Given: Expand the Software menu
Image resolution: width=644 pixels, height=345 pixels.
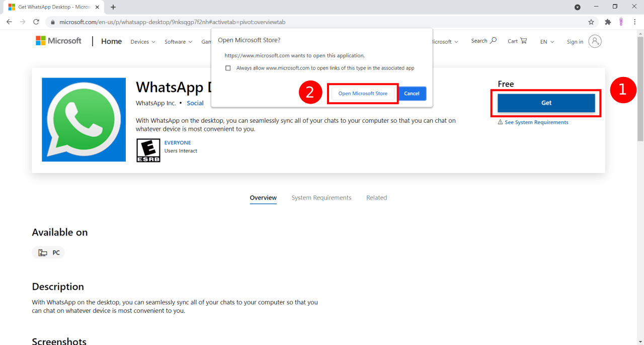Looking at the screenshot, I should 178,42.
